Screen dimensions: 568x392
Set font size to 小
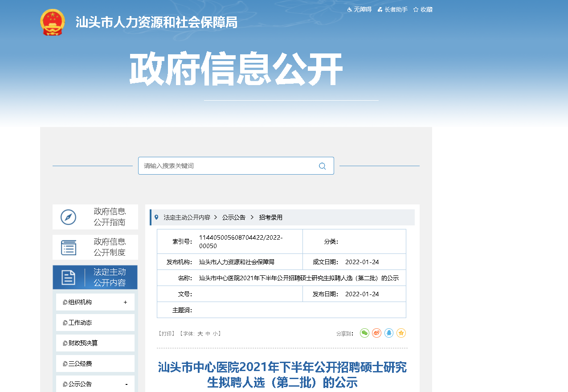point(215,334)
